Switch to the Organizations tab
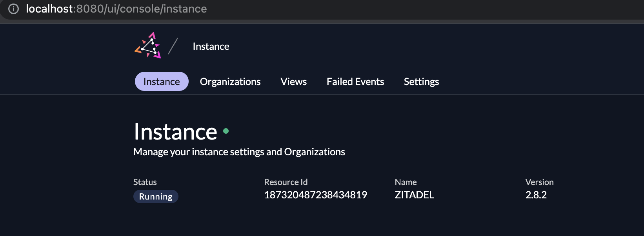Screen dimensions: 644x236 pyautogui.click(x=230, y=82)
